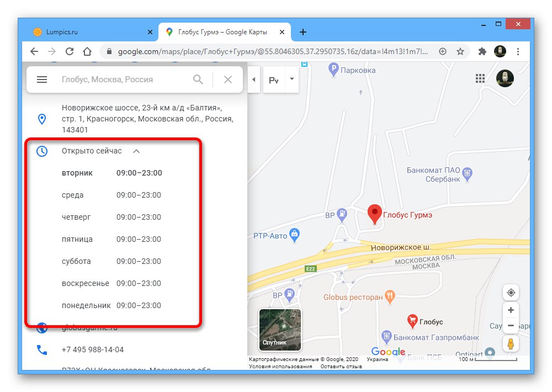552x392 pixels.
Task: Open the Google Maps hamburger menu
Action: click(42, 80)
